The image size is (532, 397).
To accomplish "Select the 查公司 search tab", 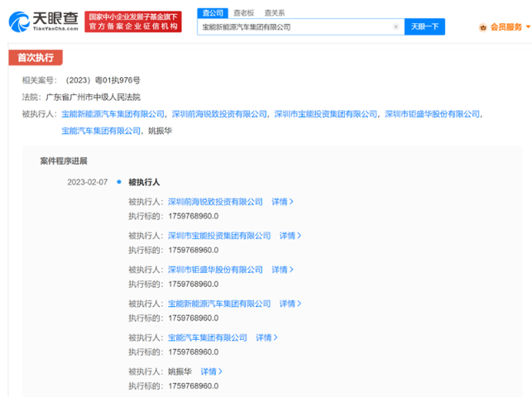I will click(x=213, y=13).
